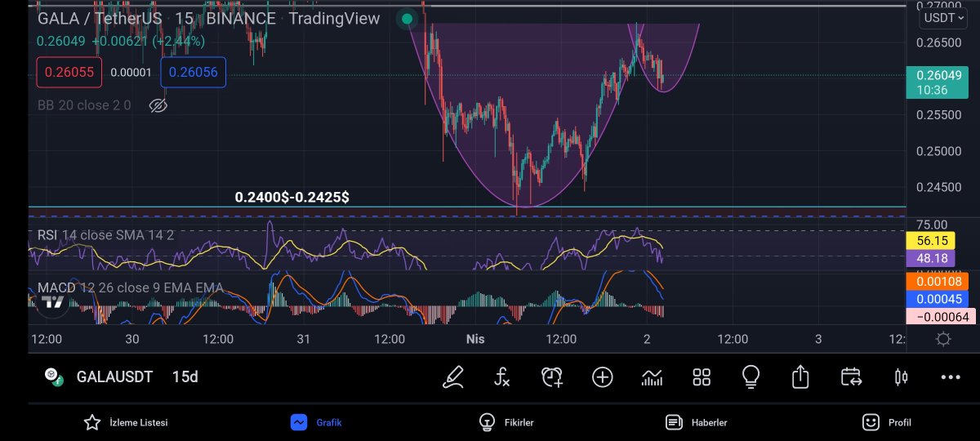The image size is (980, 441).
Task: Tap the 30 date label on time axis
Action: [x=131, y=339]
